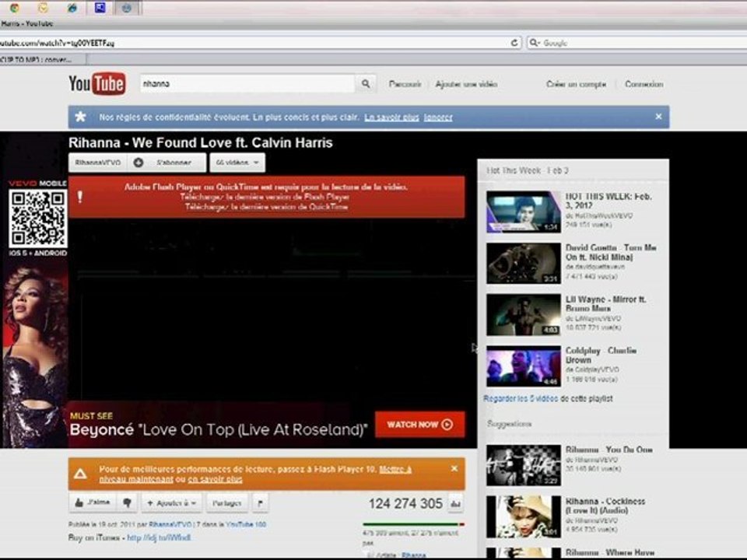Click the Ignorer link in blue banner
This screenshot has height=560, width=747.
(438, 117)
